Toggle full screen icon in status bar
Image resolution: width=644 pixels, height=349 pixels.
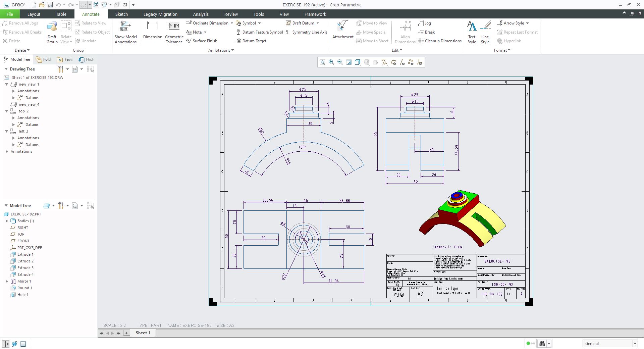click(23, 344)
